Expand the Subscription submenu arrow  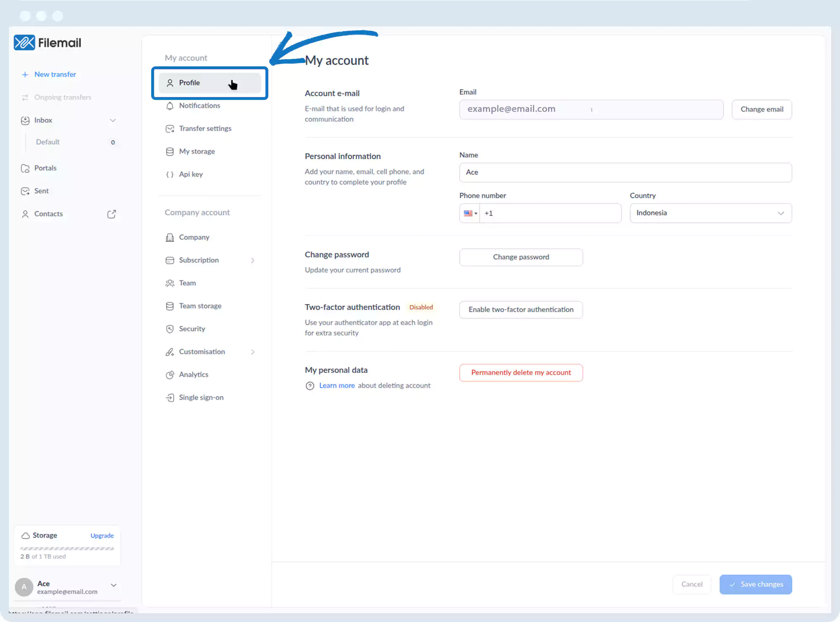[252, 260]
